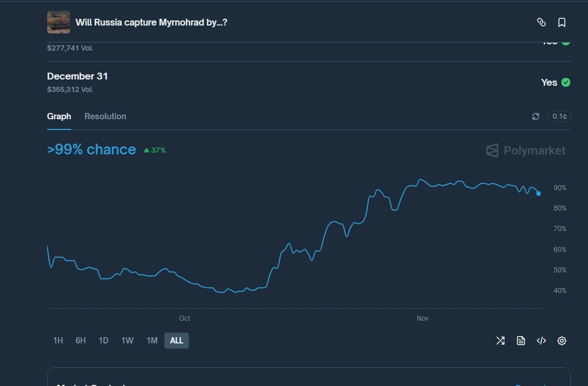Click the market thumbnail image in the header
The height and width of the screenshot is (386, 588).
click(58, 22)
